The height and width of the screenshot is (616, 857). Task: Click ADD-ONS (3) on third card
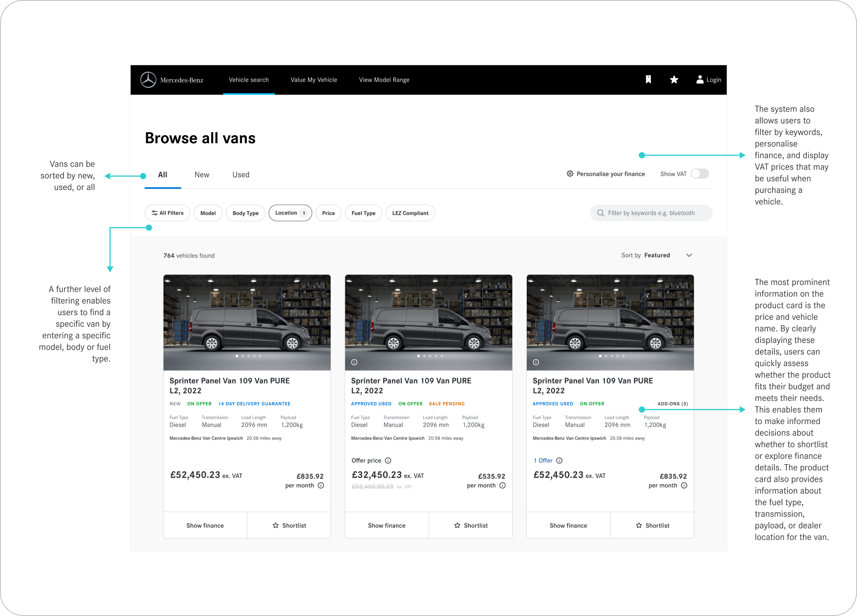(x=672, y=404)
